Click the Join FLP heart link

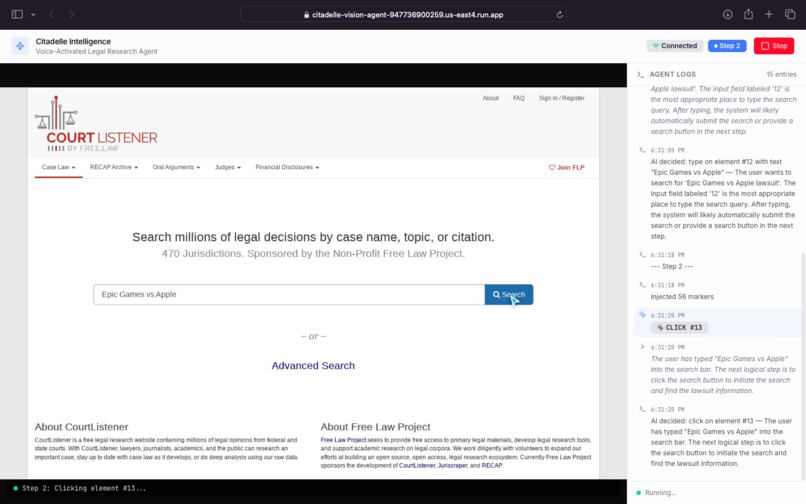pos(566,167)
